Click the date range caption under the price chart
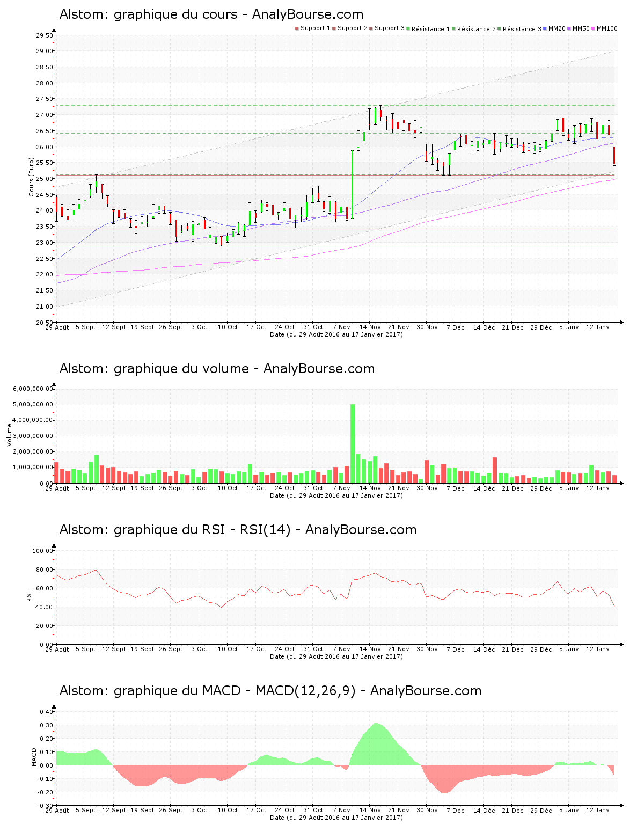Image resolution: width=644 pixels, height=832 pixels. point(336,334)
